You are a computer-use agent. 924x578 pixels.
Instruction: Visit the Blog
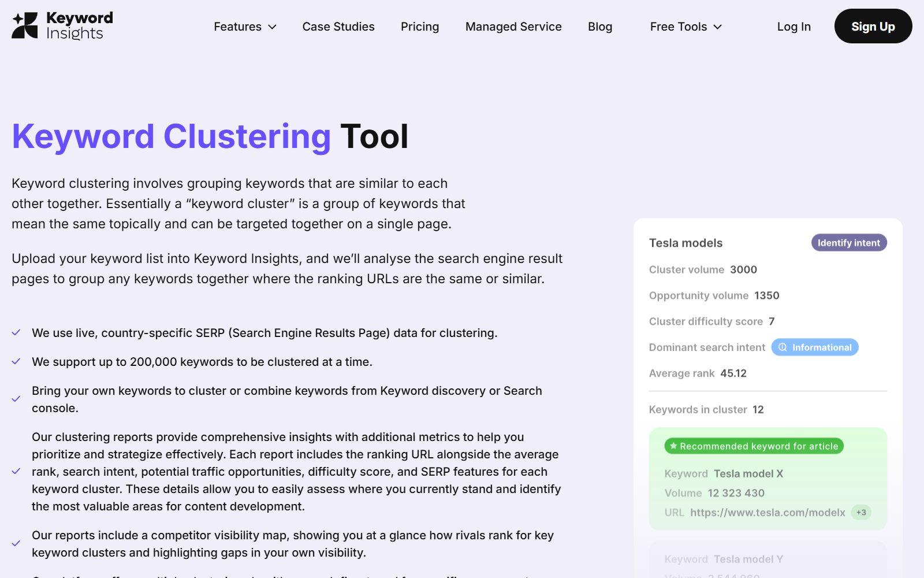(600, 27)
